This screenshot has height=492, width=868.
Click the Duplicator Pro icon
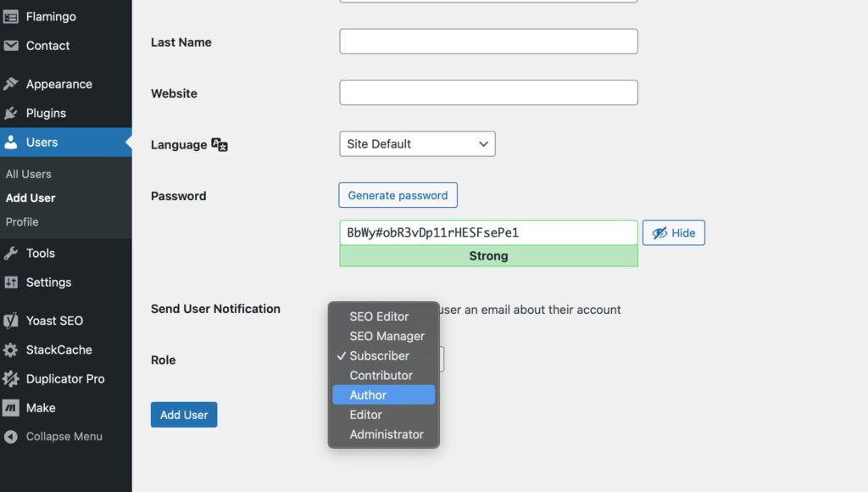[x=10, y=379]
